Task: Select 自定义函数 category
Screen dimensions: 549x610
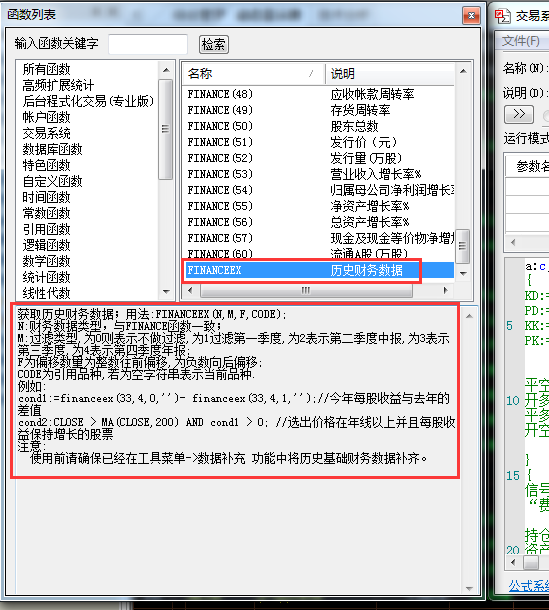Action: (x=52, y=181)
